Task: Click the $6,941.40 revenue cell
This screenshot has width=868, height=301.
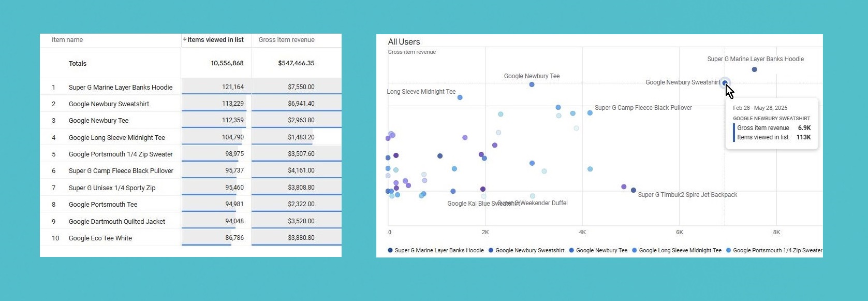Action: [x=301, y=104]
